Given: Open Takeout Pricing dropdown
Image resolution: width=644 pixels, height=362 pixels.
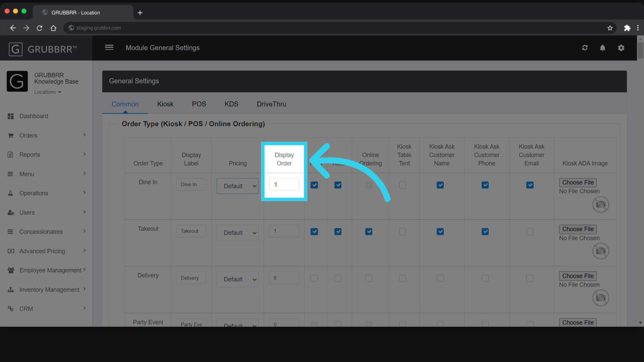Looking at the screenshot, I should tap(237, 233).
